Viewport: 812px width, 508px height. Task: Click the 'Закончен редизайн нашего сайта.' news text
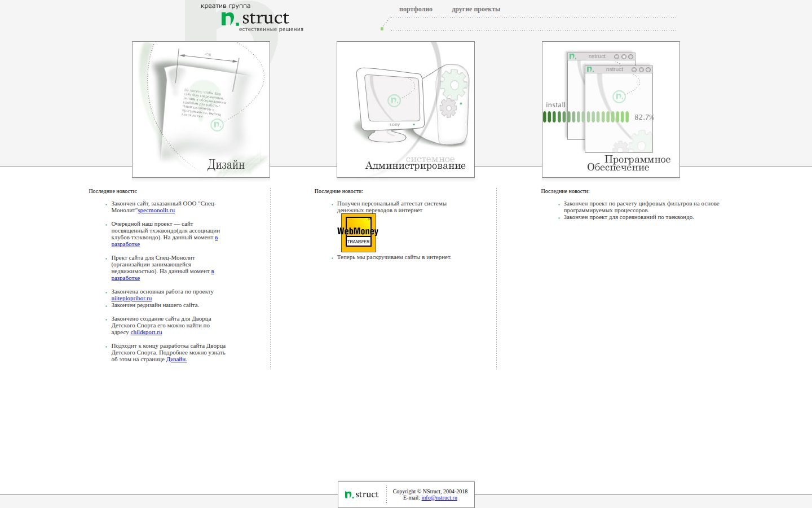155,305
